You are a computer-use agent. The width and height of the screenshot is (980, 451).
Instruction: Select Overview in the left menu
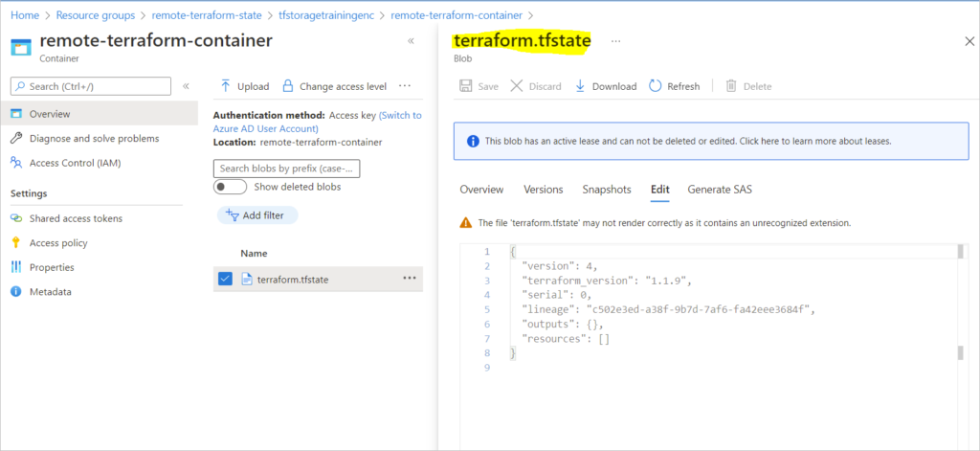click(99, 114)
